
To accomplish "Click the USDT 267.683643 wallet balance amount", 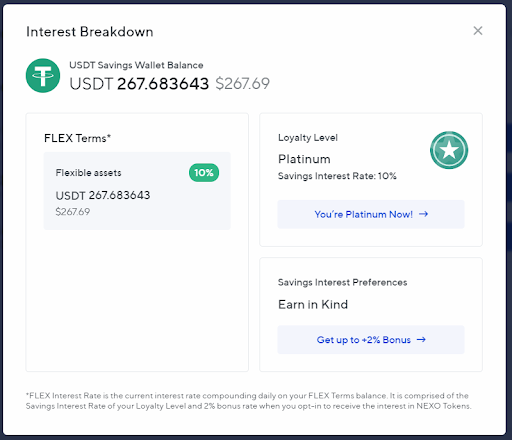I will [139, 83].
